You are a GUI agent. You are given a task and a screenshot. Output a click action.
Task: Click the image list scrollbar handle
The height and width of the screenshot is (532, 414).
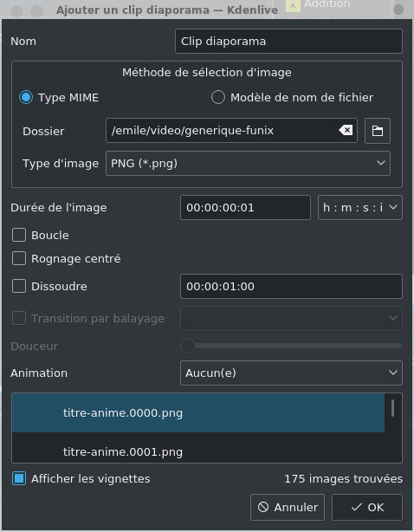click(392, 408)
